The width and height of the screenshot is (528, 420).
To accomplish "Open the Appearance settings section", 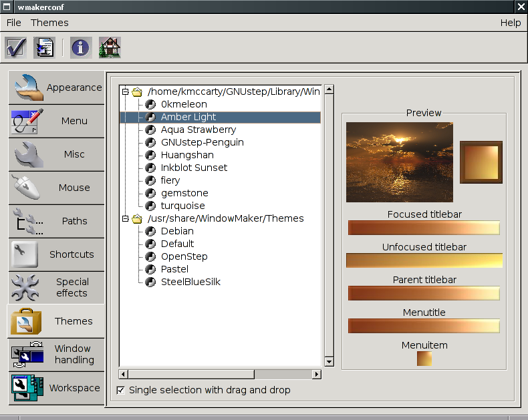I will 57,87.
